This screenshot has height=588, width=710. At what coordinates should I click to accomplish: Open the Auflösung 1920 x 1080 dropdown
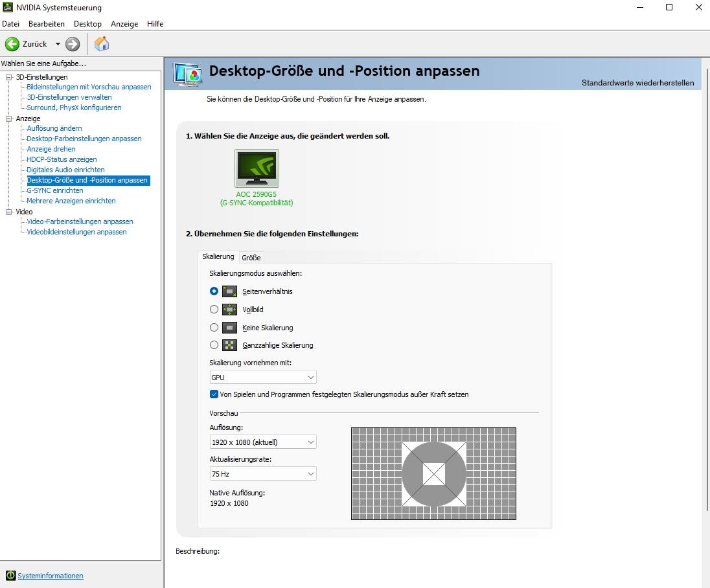pyautogui.click(x=262, y=442)
